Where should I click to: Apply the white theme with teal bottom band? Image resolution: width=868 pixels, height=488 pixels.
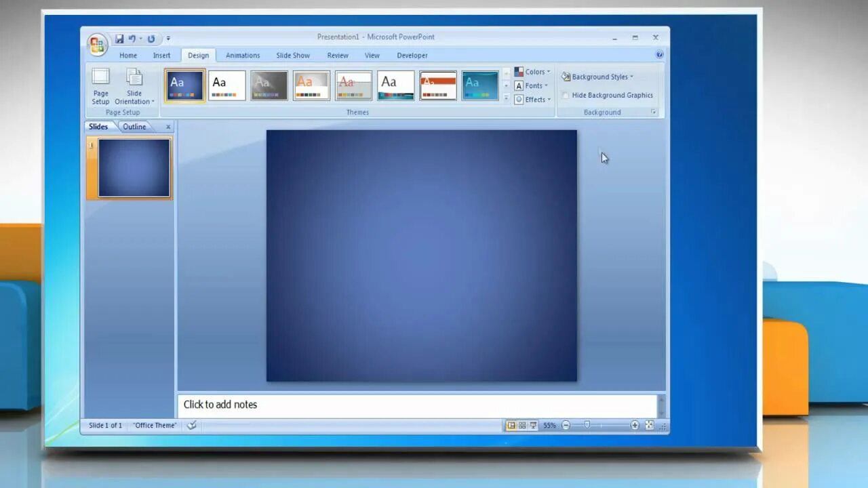396,85
